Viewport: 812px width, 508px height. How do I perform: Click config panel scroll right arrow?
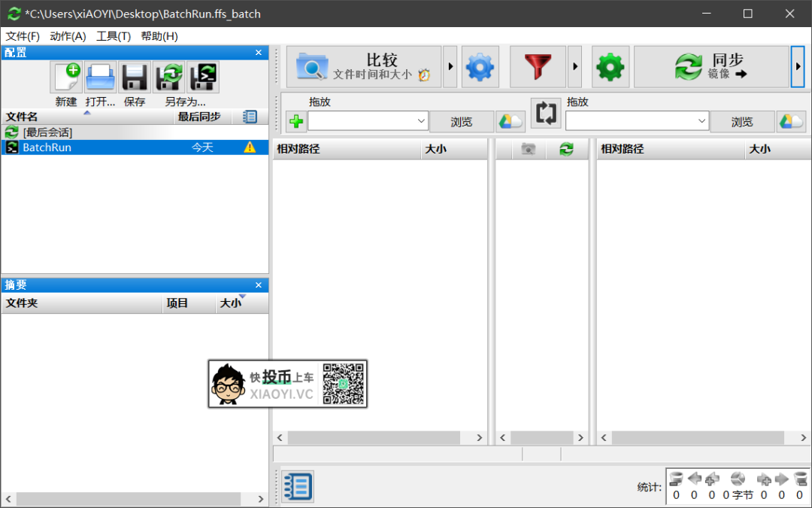tap(261, 499)
